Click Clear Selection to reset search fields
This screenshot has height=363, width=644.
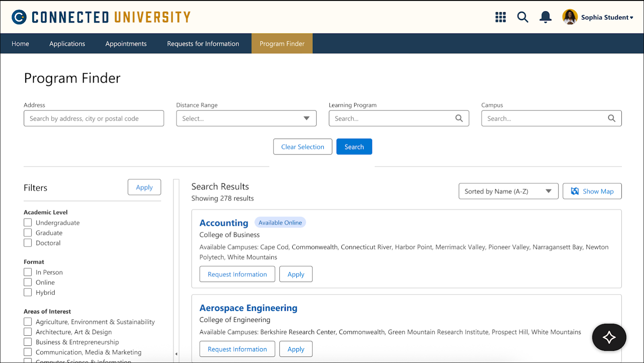302,146
